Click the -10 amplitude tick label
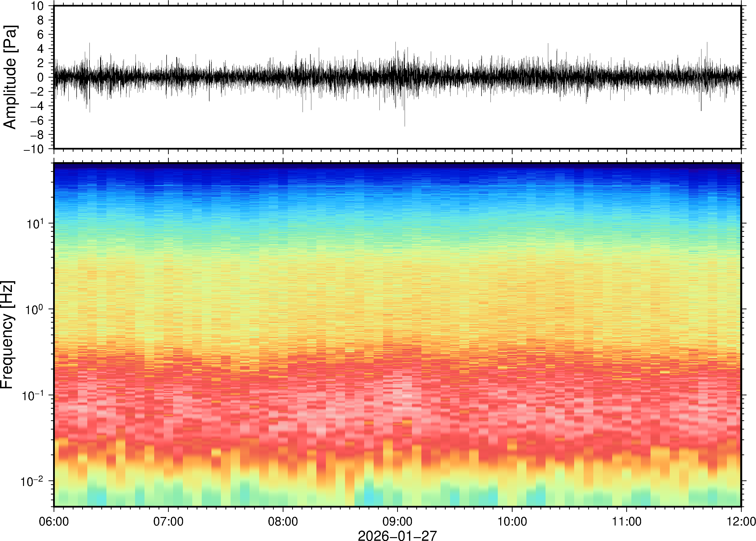 pyautogui.click(x=33, y=149)
